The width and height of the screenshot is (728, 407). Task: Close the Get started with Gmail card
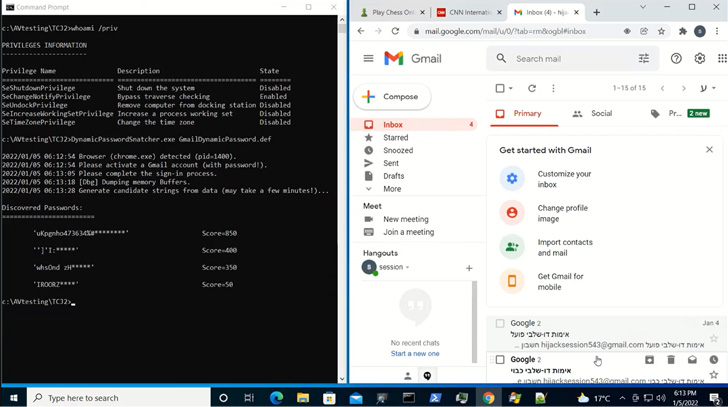(x=709, y=149)
